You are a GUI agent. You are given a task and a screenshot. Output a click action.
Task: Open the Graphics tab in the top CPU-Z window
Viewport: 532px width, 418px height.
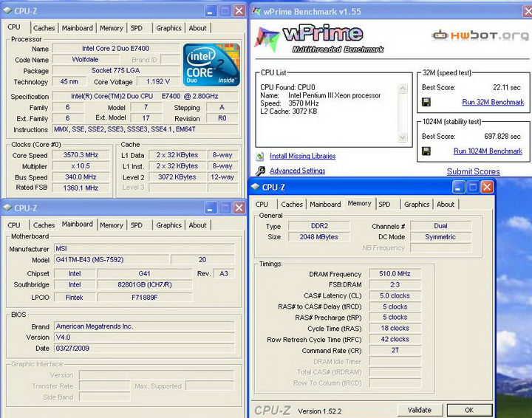[x=168, y=28]
